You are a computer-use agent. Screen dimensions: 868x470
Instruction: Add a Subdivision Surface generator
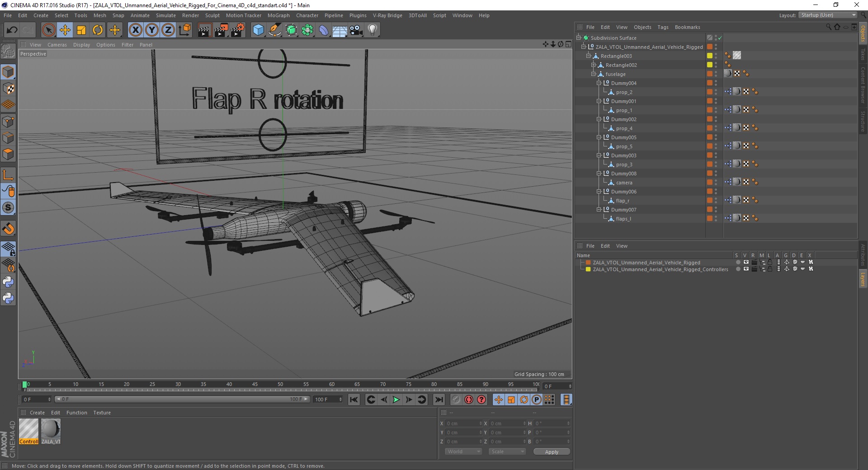(291, 30)
